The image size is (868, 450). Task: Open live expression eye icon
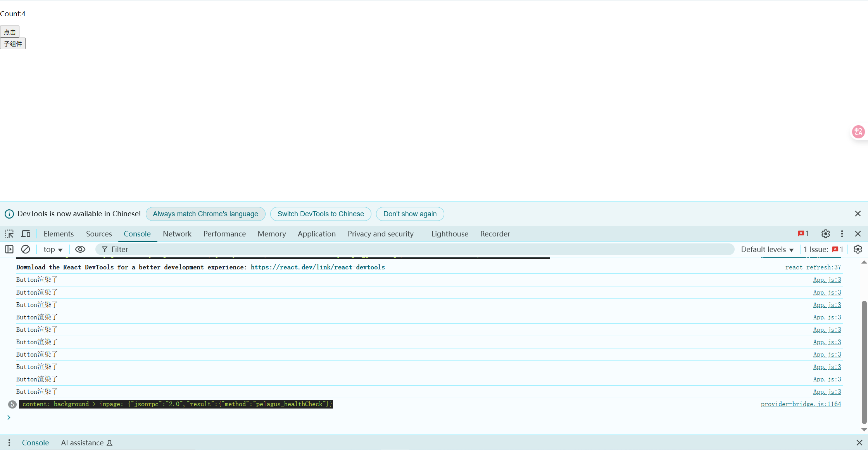(80, 249)
